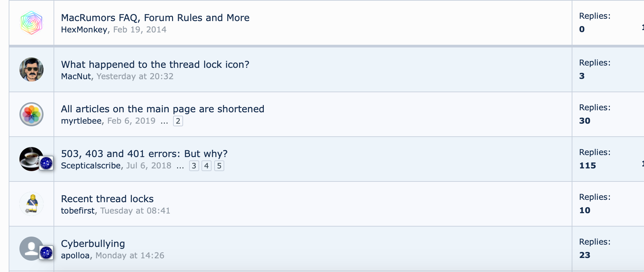Open the Cyberbullying thread
This screenshot has height=272, width=644.
click(x=93, y=244)
